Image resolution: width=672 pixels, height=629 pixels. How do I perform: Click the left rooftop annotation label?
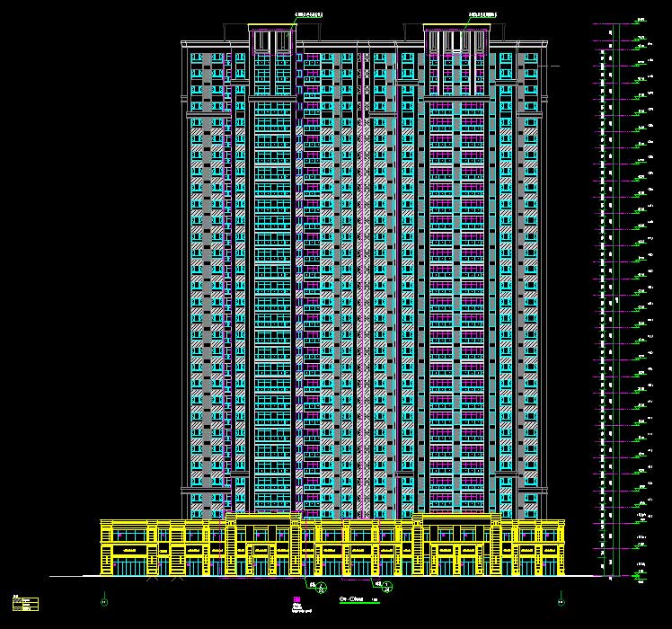point(309,15)
